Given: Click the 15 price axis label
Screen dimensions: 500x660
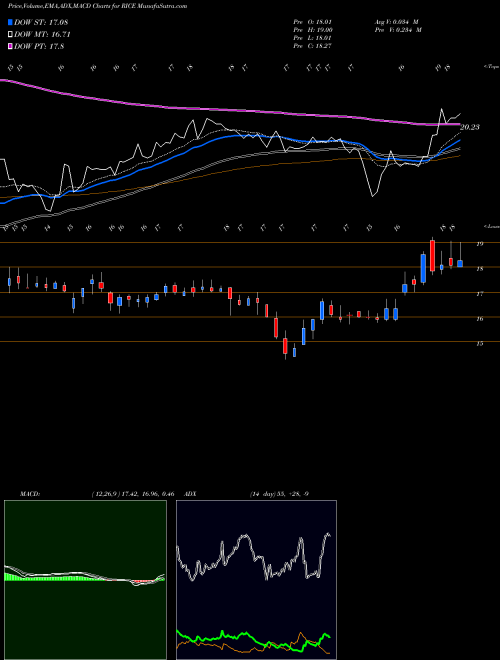Looking at the screenshot, I should coord(480,344).
